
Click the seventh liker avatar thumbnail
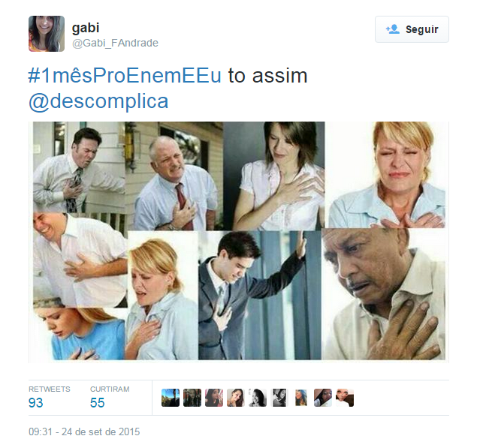click(x=301, y=398)
